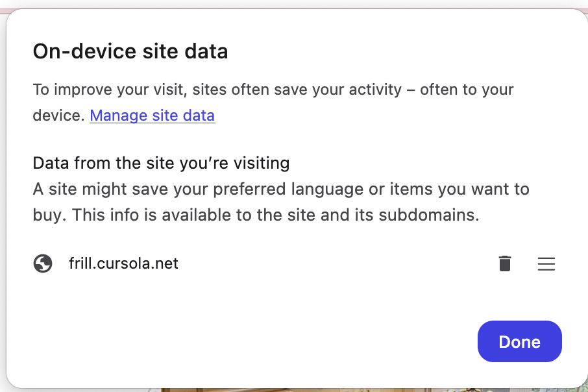Open the three-line menu for frill.cursola.net
Screen dimensions: 588x392
click(x=546, y=263)
